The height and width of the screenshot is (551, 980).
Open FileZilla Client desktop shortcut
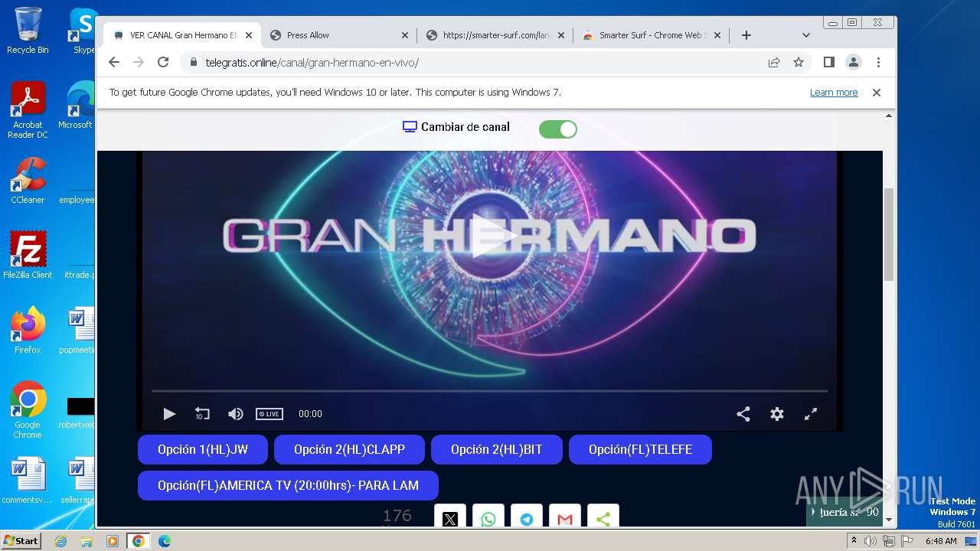click(28, 256)
